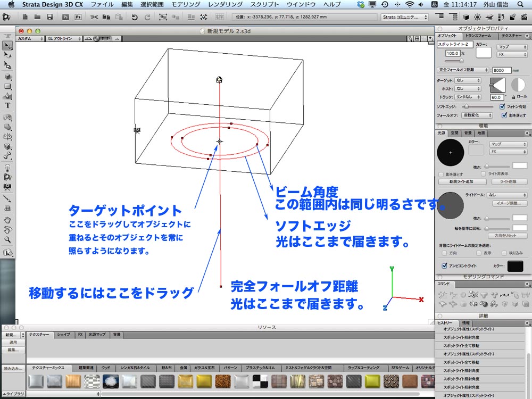Open the カスタム view dropdown
The height and width of the screenshot is (399, 532).
(x=30, y=39)
